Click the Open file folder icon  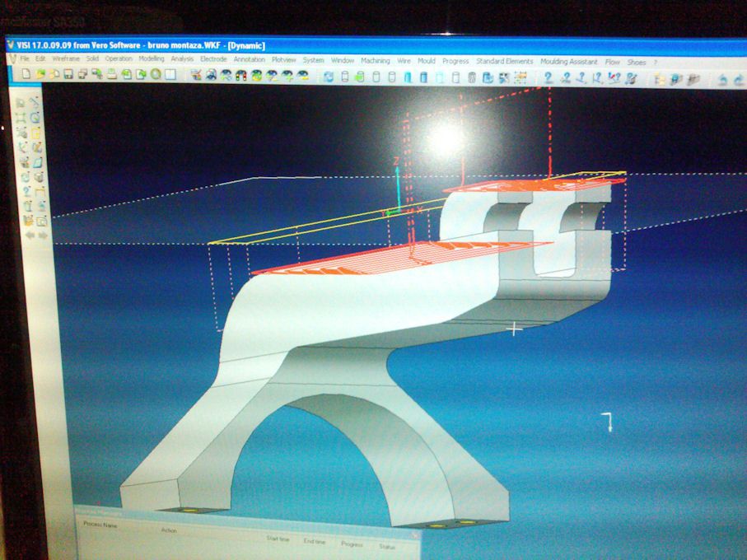click(x=40, y=74)
